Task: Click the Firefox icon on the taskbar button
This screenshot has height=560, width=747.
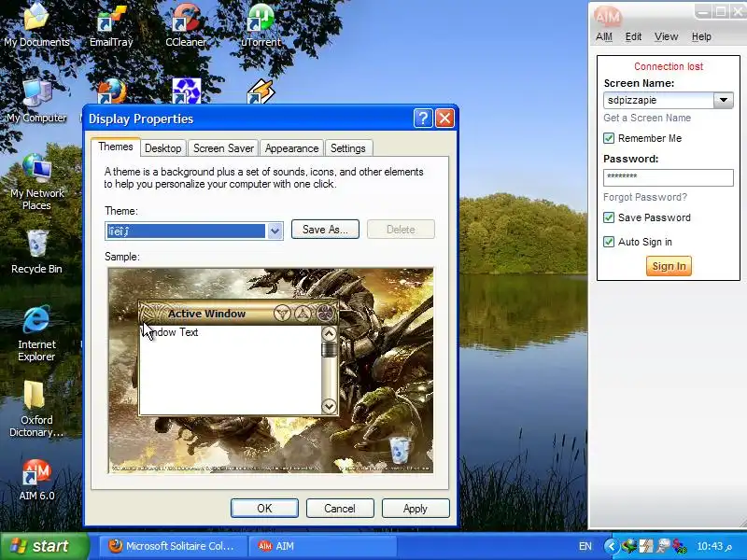Action: pyautogui.click(x=115, y=546)
